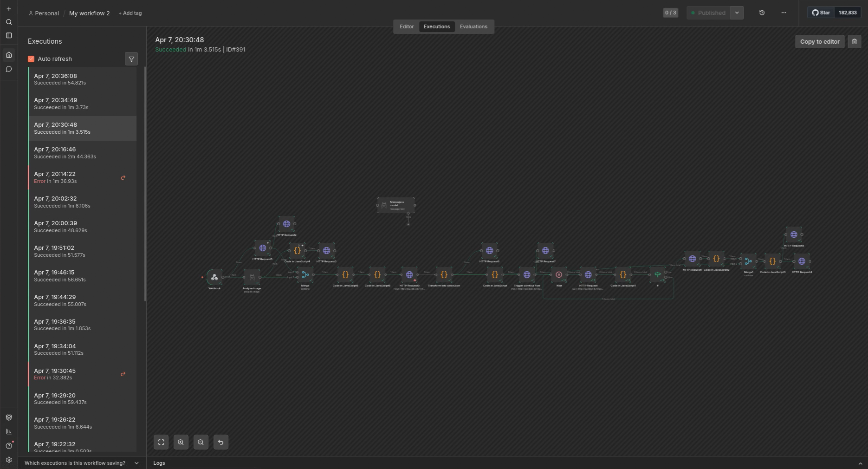
Task: Select the Merge1 node
Action: pyautogui.click(x=748, y=261)
